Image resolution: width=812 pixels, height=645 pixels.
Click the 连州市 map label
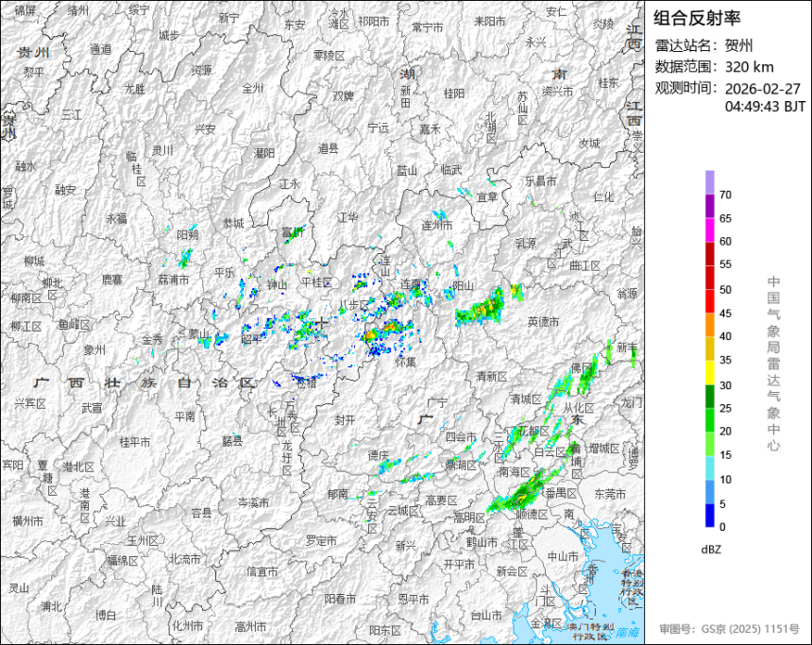[x=436, y=226]
